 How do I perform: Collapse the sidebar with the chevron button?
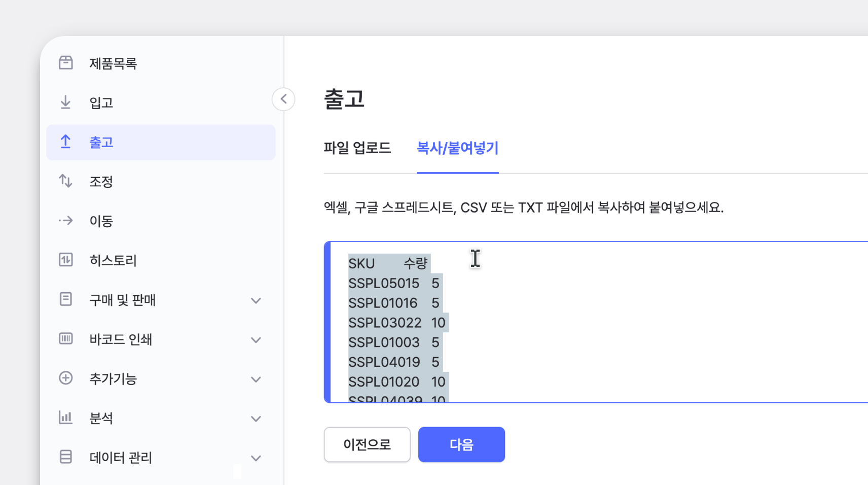[283, 99]
